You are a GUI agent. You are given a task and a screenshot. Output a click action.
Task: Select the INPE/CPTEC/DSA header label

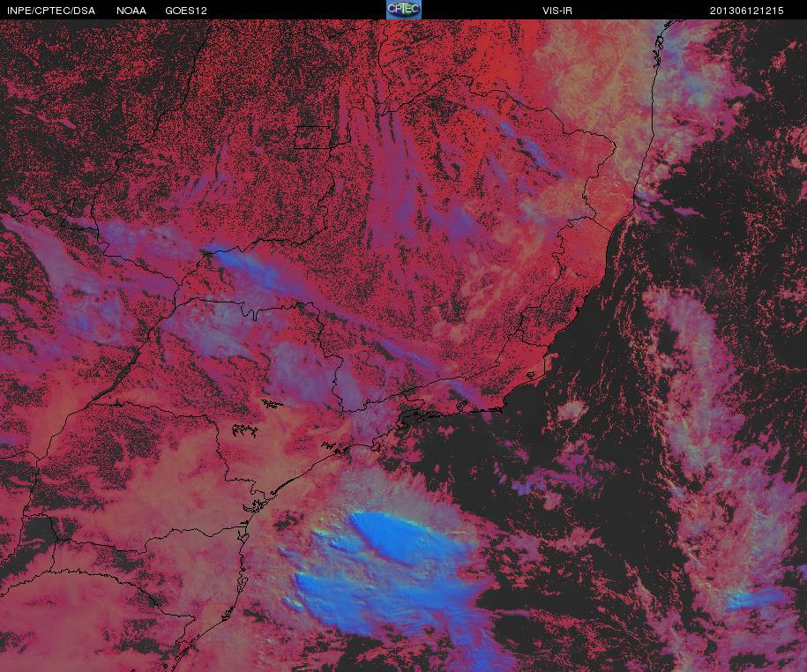(51, 11)
